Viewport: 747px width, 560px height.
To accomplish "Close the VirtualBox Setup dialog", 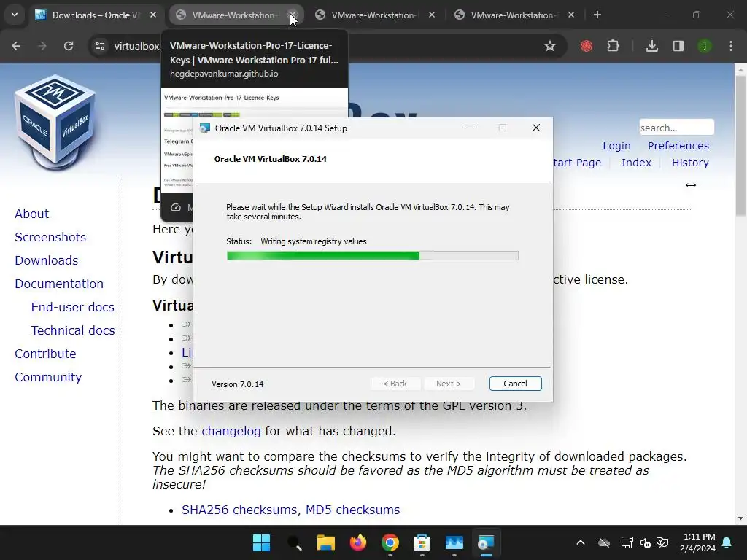I will (536, 128).
